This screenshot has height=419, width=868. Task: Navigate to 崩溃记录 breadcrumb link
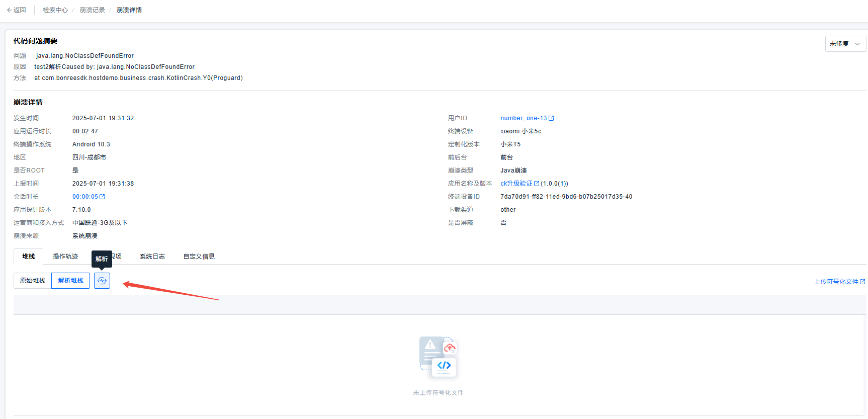point(93,10)
